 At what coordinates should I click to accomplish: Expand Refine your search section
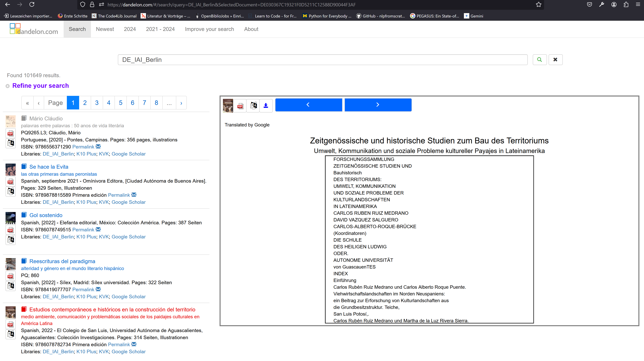pos(41,86)
